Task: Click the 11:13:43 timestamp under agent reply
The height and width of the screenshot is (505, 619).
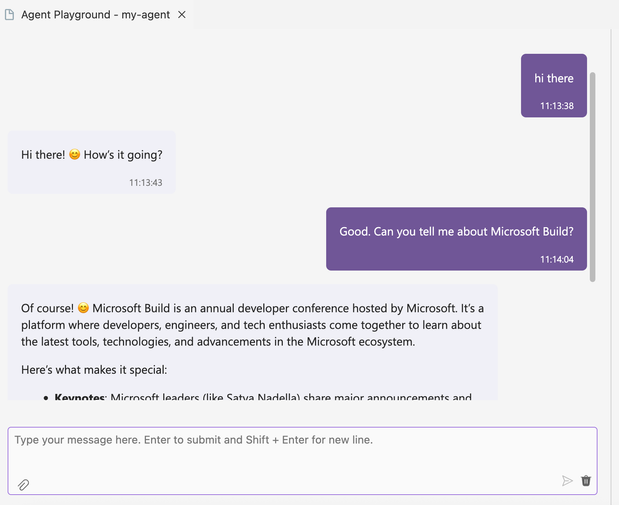Action: click(145, 182)
